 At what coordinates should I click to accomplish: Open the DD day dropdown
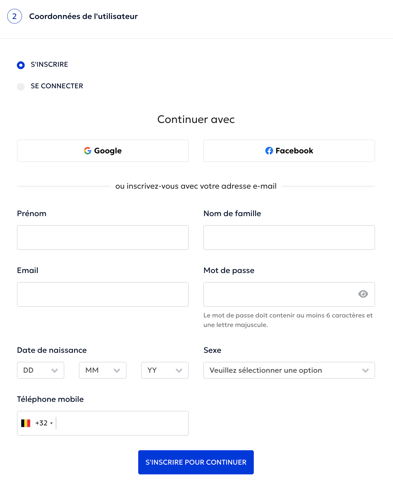tap(41, 370)
